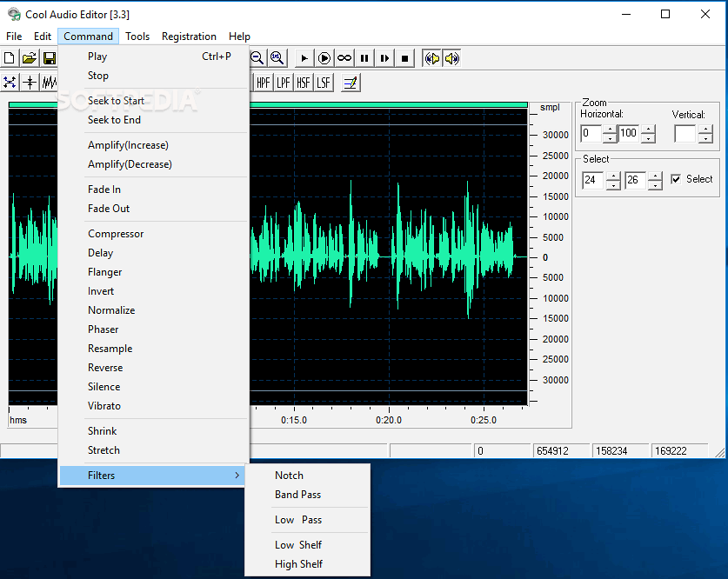Open the Tools menu
Screen dimensions: 728x579
pos(137,37)
